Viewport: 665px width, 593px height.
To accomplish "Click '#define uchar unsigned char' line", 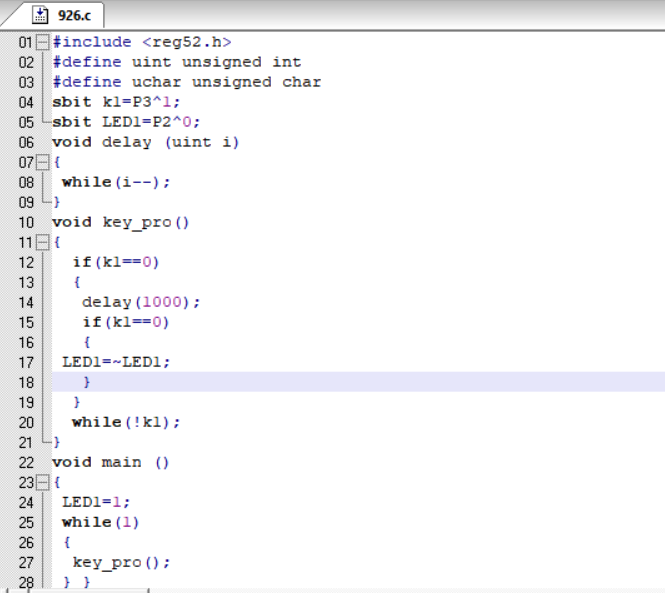I will click(187, 82).
